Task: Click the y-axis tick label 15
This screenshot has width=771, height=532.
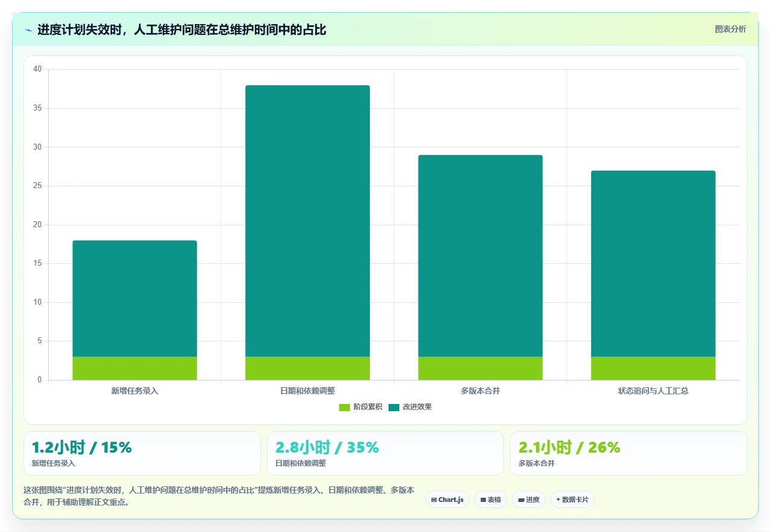Action: click(x=37, y=263)
